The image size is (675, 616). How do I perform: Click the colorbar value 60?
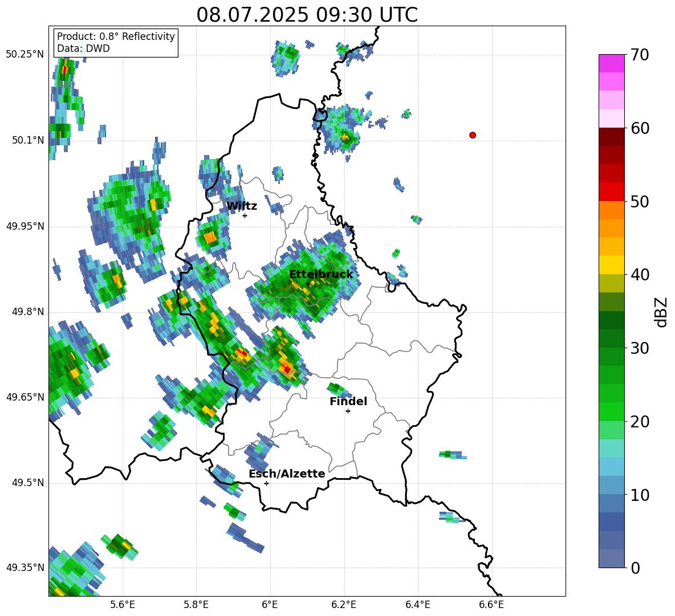point(640,128)
